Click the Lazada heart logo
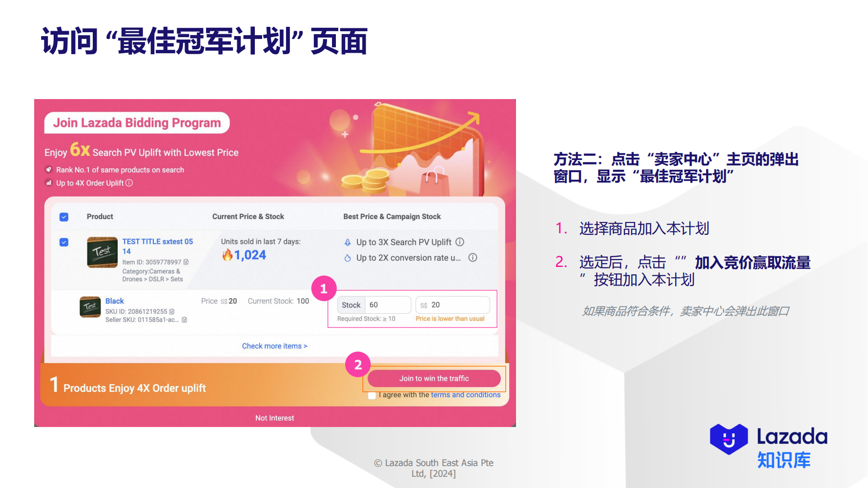868x488 pixels. [x=729, y=439]
